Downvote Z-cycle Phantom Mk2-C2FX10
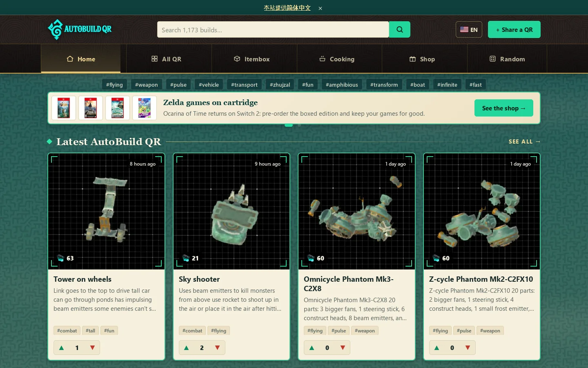588x368 pixels. coord(468,348)
